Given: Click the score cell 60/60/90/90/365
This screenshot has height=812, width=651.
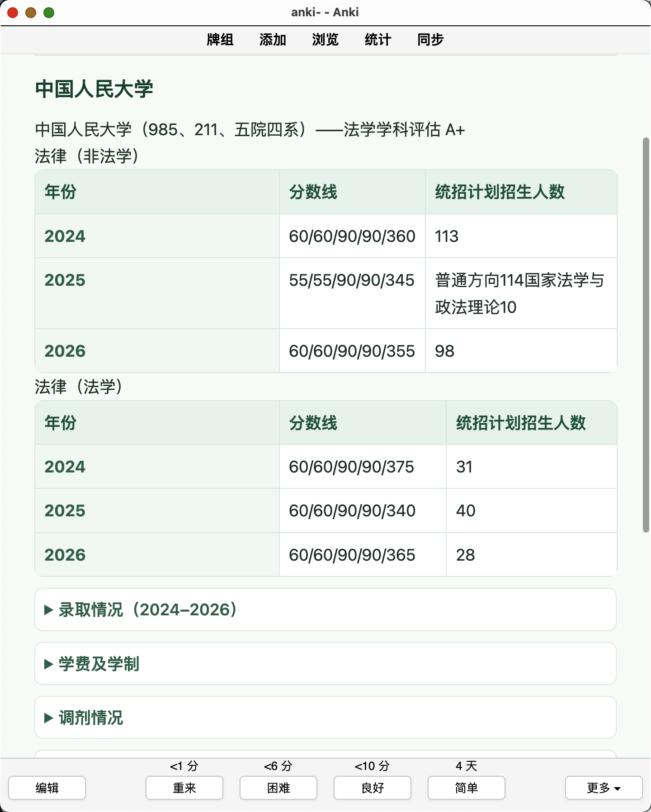Looking at the screenshot, I should coord(363,555).
